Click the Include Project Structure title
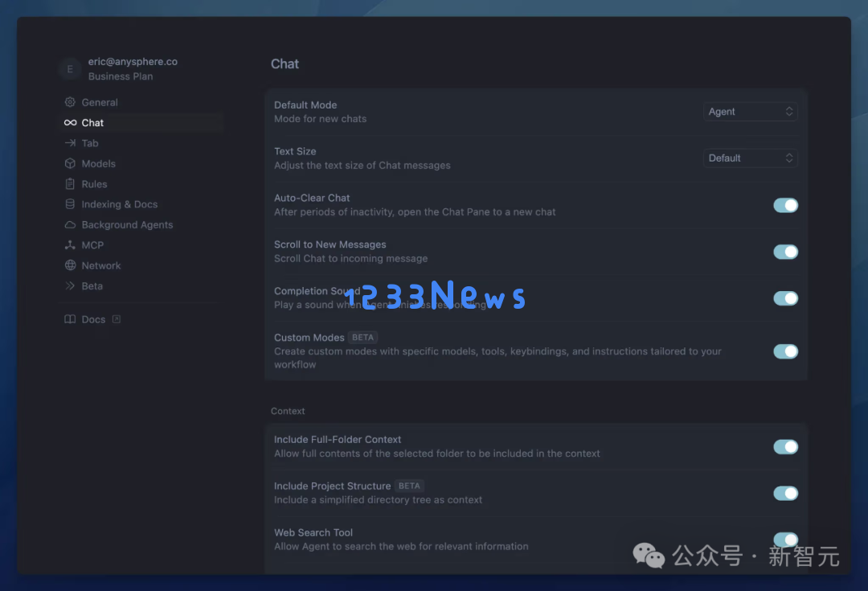 [333, 486]
